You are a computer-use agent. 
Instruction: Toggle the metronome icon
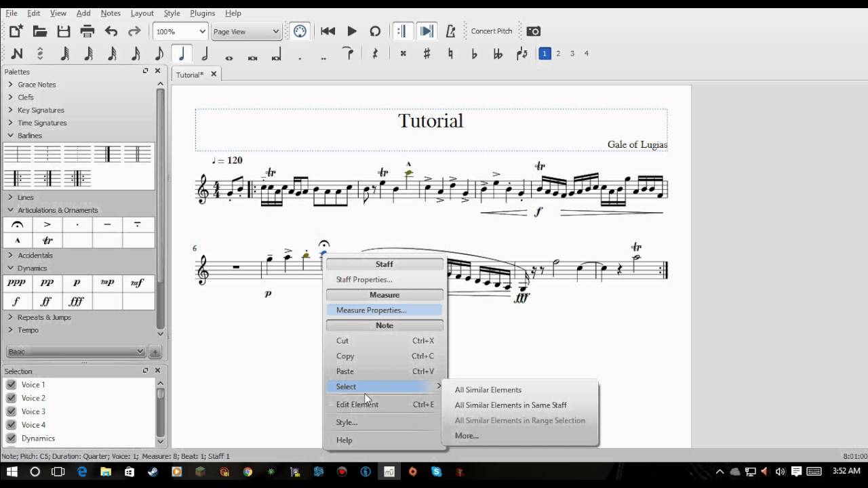(450, 31)
